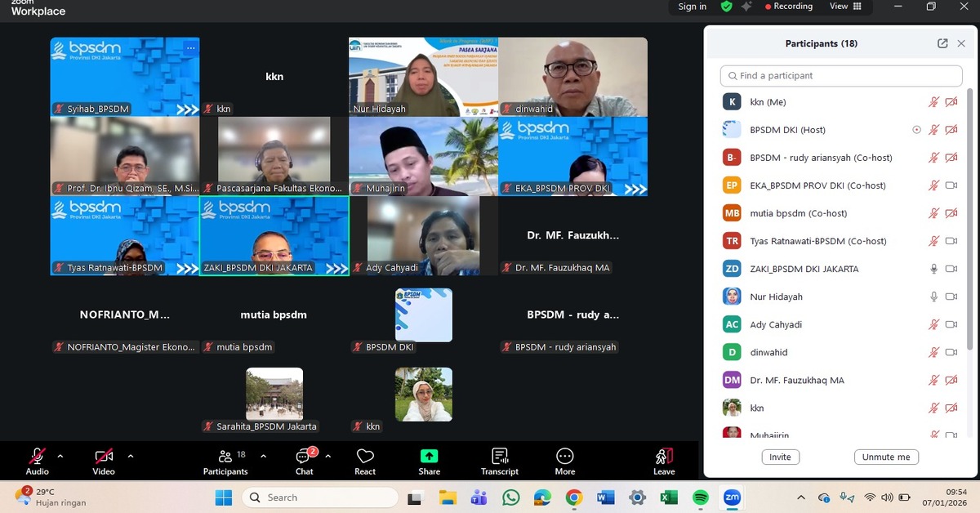Click the Invite button

[x=781, y=457]
